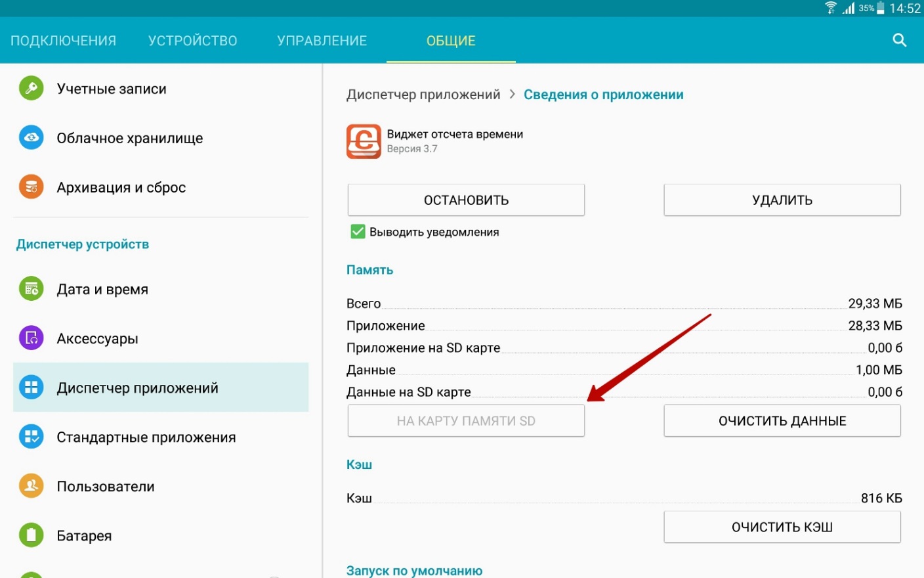Click the Версия 3.7 text
The image size is (924, 578).
(x=412, y=149)
